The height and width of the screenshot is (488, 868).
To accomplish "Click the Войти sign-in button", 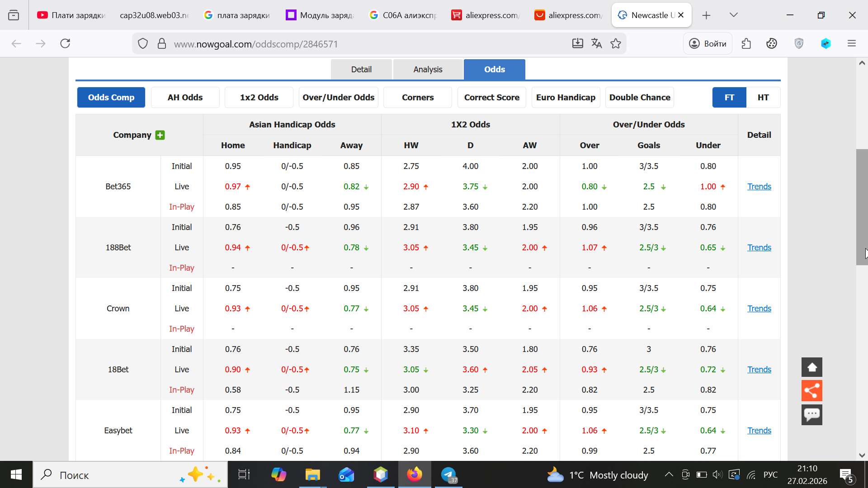I will (x=708, y=44).
